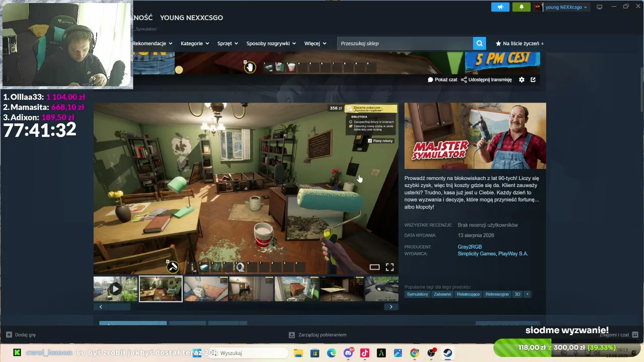Open Microsoft Store from the taskbar

[x=314, y=353]
